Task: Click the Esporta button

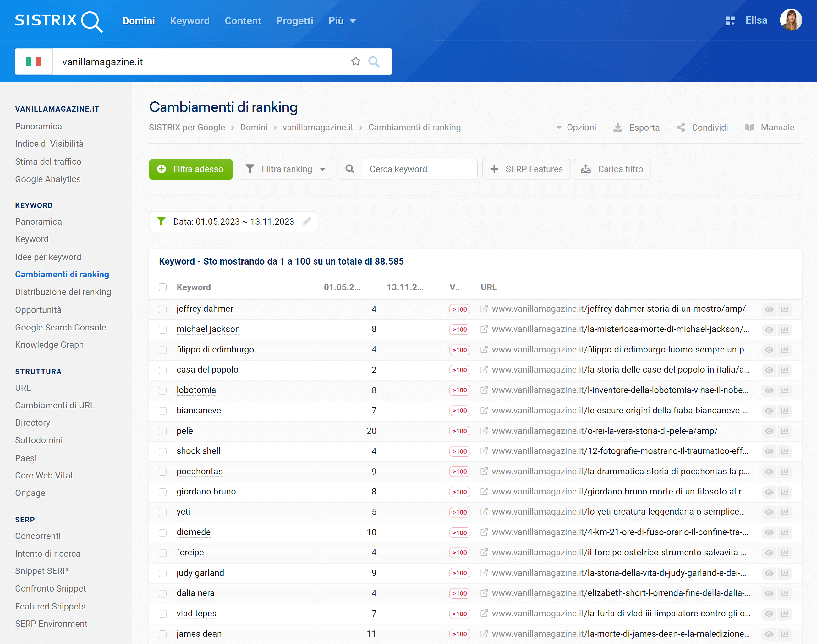Action: 636,128
